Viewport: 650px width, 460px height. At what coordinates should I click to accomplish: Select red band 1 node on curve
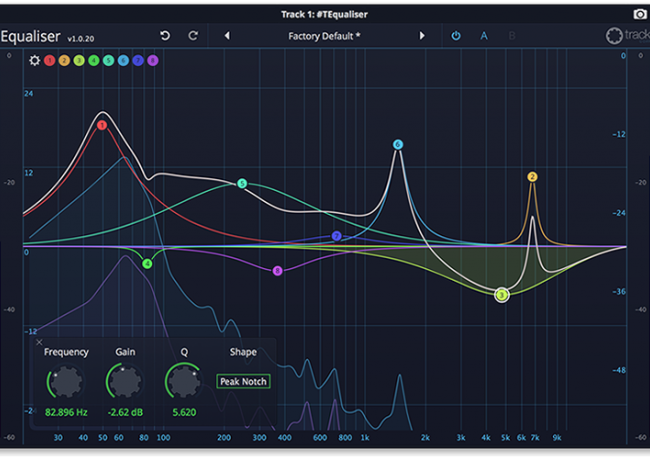[x=102, y=125]
